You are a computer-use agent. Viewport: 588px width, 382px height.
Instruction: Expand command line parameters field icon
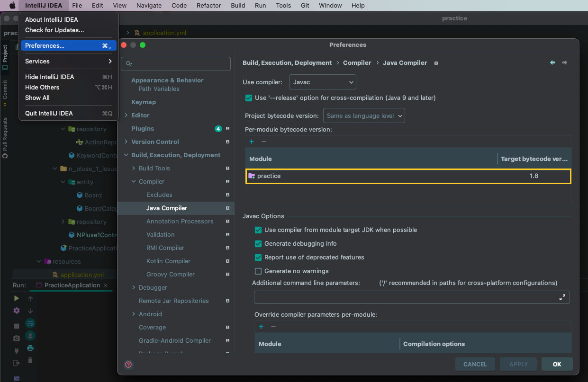tap(562, 297)
